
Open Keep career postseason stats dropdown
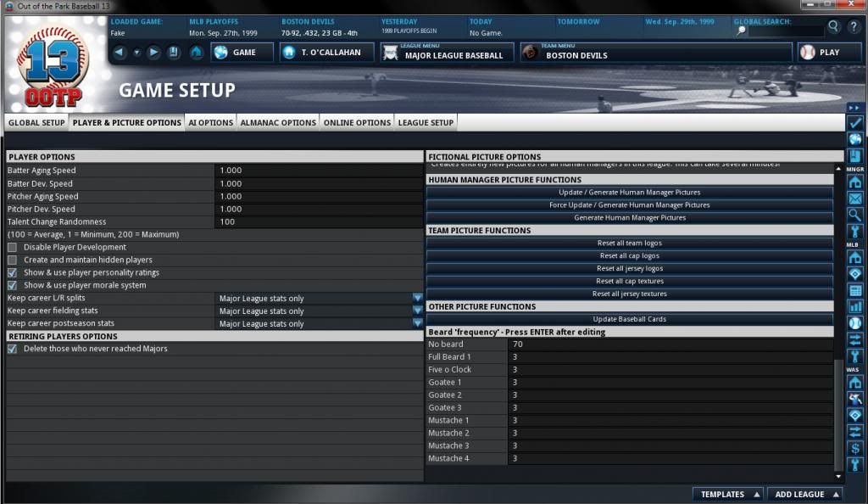pos(417,323)
